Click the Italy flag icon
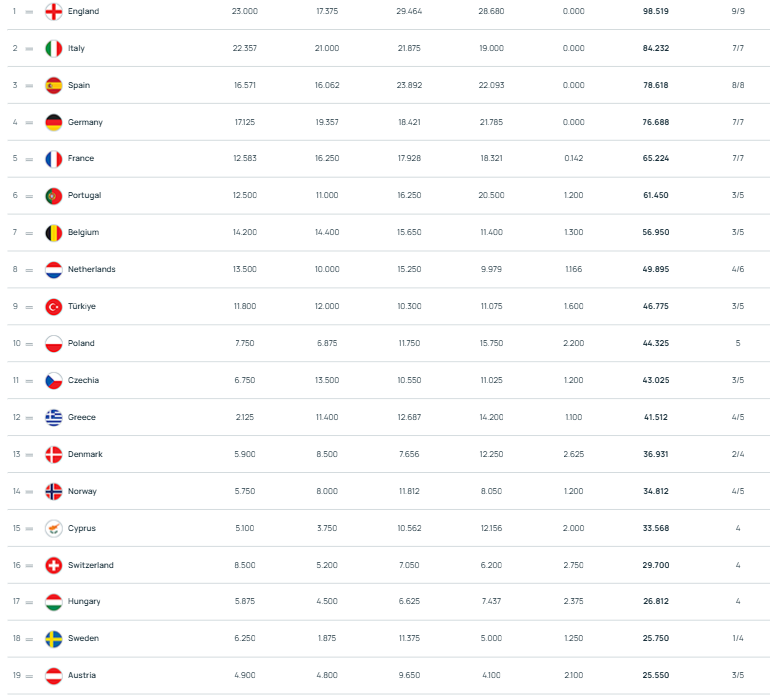The image size is (770, 695). [x=54, y=48]
